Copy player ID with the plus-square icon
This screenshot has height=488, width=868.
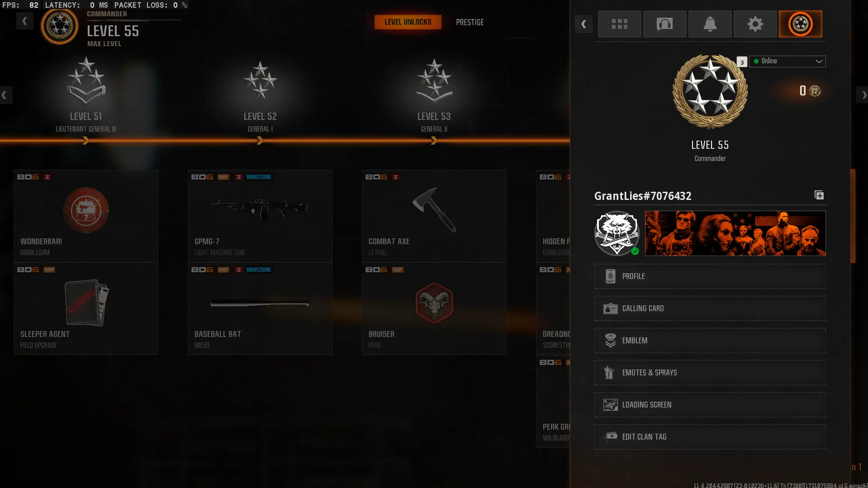(819, 195)
